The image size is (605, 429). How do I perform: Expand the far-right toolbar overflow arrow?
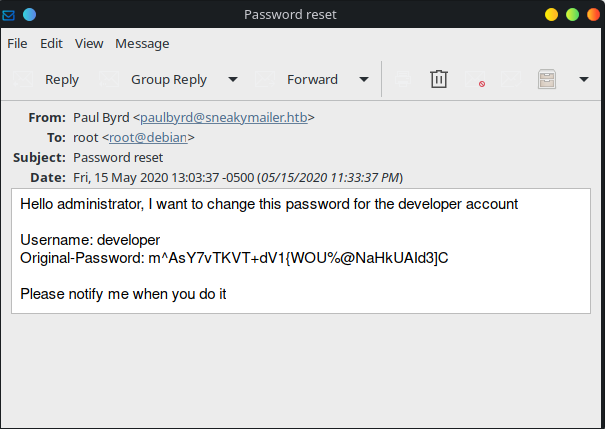[584, 79]
